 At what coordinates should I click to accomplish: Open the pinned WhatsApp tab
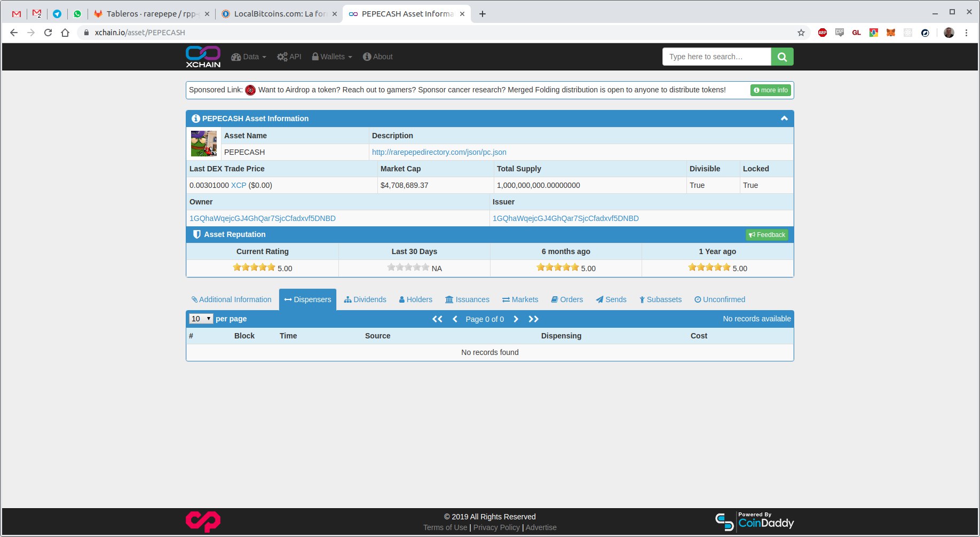[77, 14]
